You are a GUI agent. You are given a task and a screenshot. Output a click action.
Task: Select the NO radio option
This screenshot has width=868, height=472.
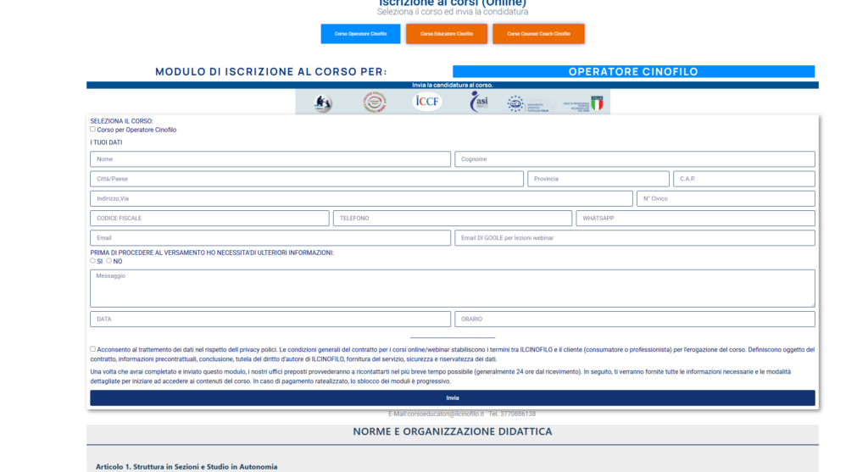tap(109, 261)
